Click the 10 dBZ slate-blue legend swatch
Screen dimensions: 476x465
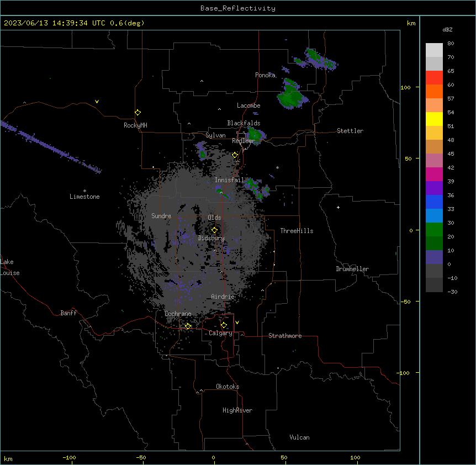[x=434, y=257]
